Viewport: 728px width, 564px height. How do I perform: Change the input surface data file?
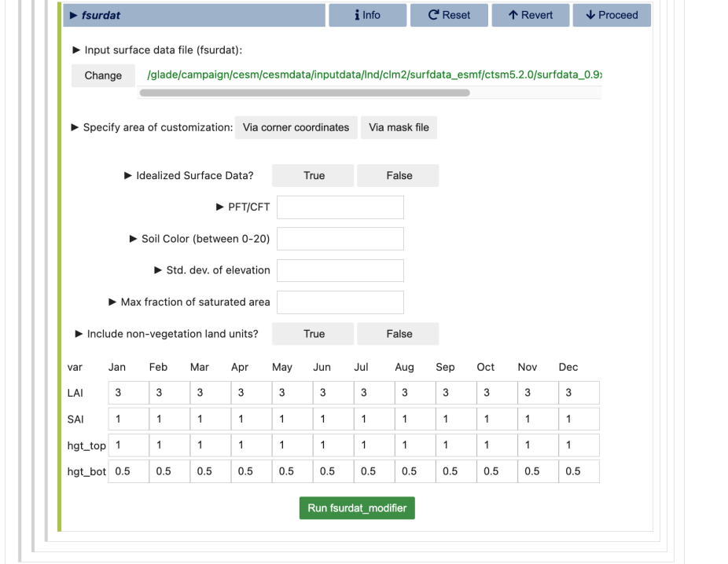(103, 75)
